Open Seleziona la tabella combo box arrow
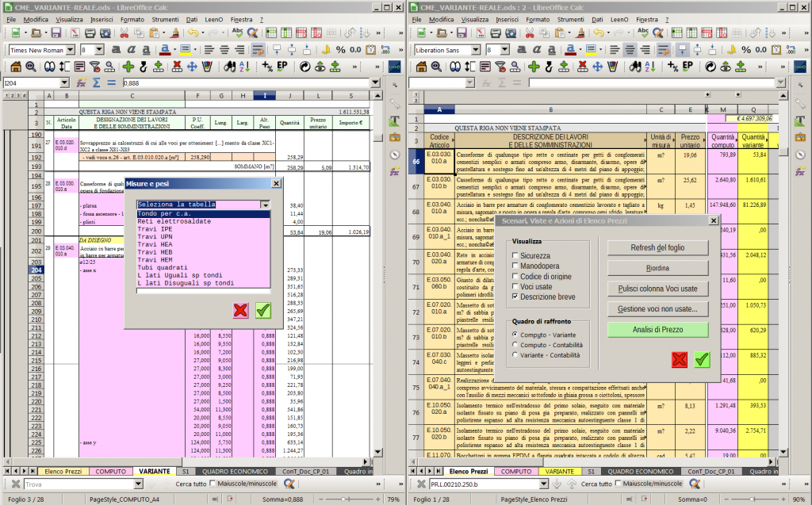 265,205
